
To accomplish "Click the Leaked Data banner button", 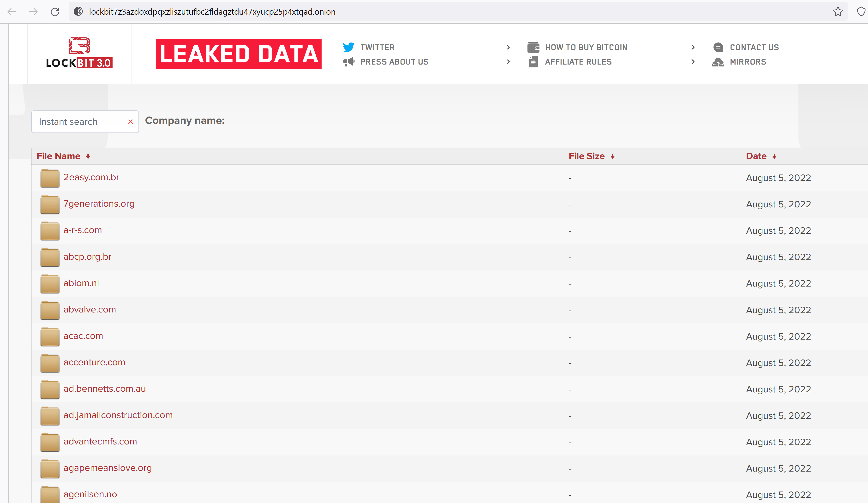I will click(238, 54).
